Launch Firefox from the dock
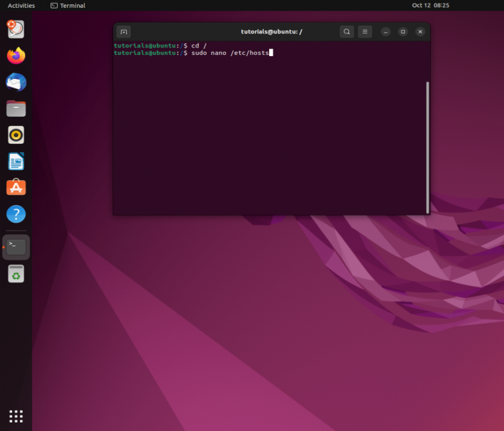The height and width of the screenshot is (431, 504). coord(16,55)
